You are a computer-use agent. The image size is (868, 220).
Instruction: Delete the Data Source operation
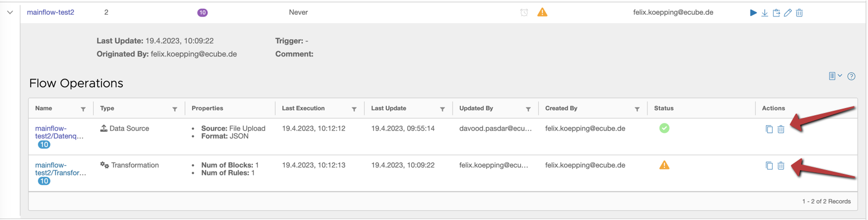pyautogui.click(x=781, y=129)
